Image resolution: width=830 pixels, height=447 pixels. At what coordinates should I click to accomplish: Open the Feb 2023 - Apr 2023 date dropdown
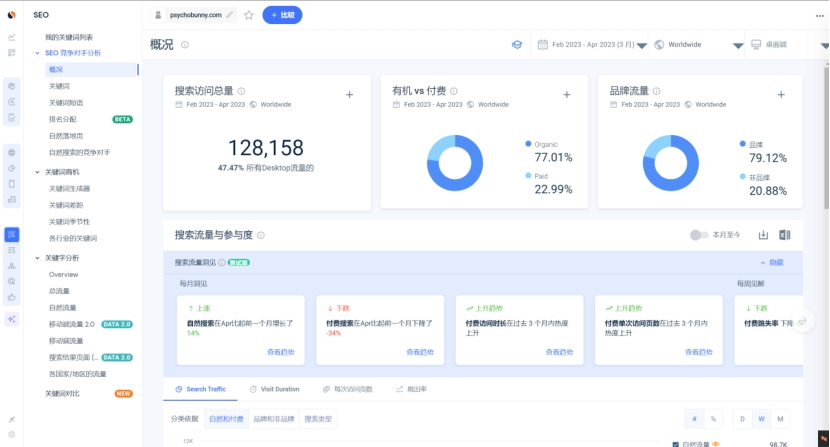point(590,45)
